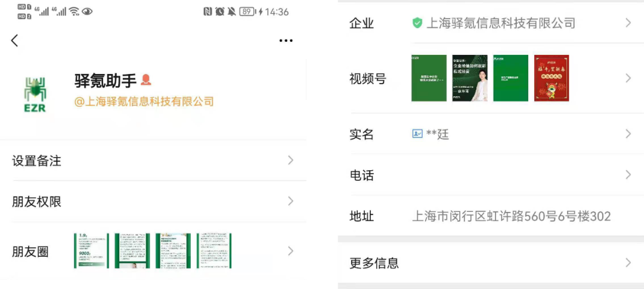Expand 电话 row chevron
Viewport: 644px width, 289px height.
click(628, 175)
